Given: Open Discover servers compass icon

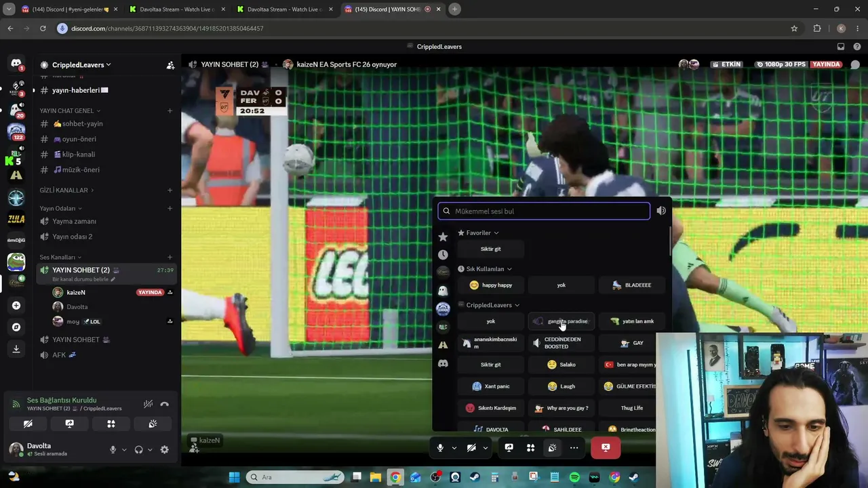Looking at the screenshot, I should click(x=16, y=327).
